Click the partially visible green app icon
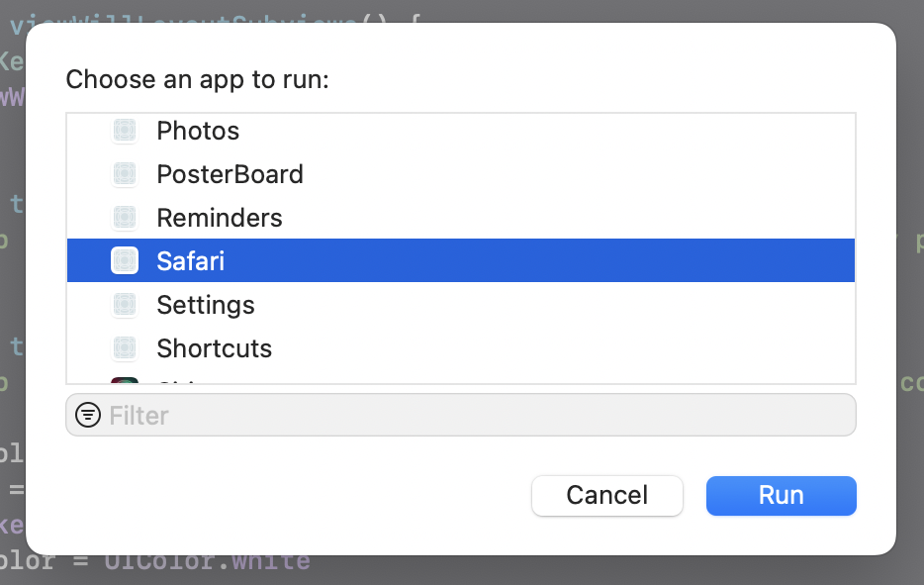 (124, 381)
